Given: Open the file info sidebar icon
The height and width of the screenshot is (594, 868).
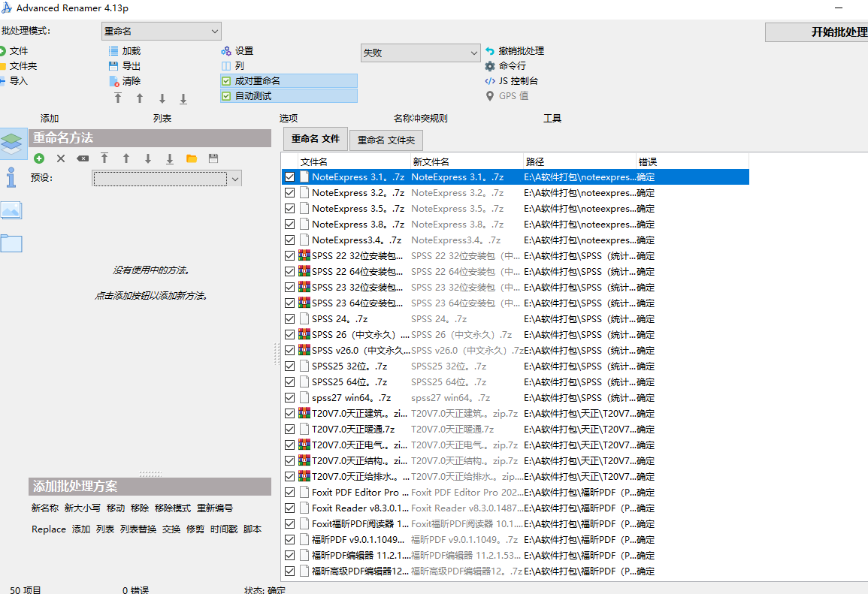Looking at the screenshot, I should pyautogui.click(x=11, y=177).
